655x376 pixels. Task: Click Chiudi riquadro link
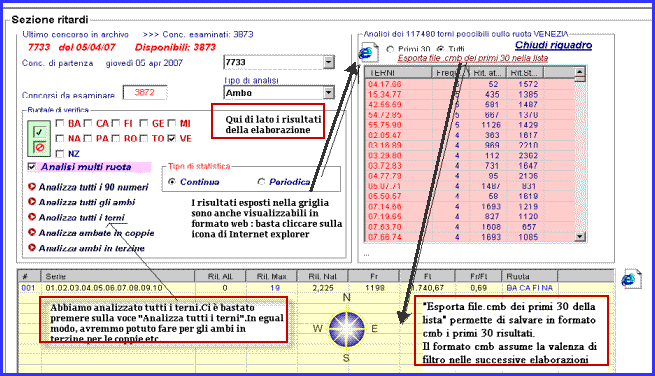[x=553, y=45]
